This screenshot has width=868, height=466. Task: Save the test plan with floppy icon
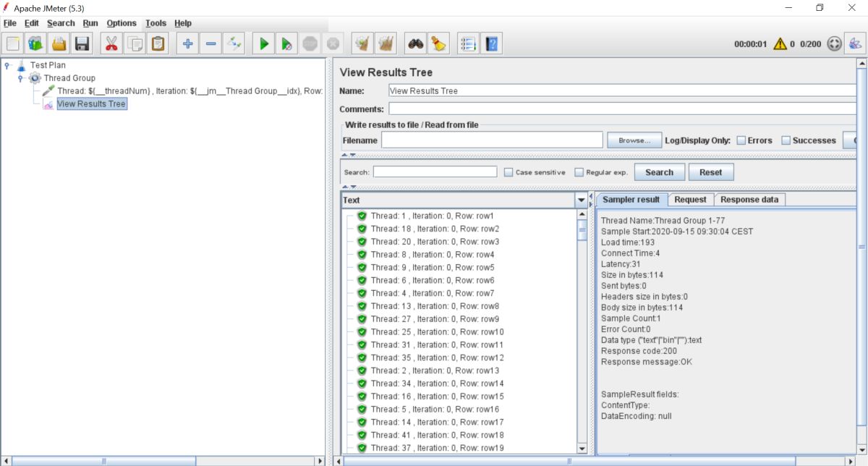pos(82,43)
